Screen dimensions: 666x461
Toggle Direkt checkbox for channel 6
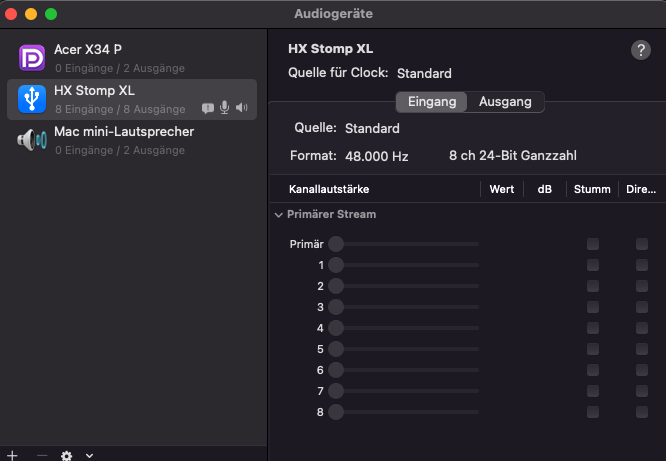click(x=642, y=370)
